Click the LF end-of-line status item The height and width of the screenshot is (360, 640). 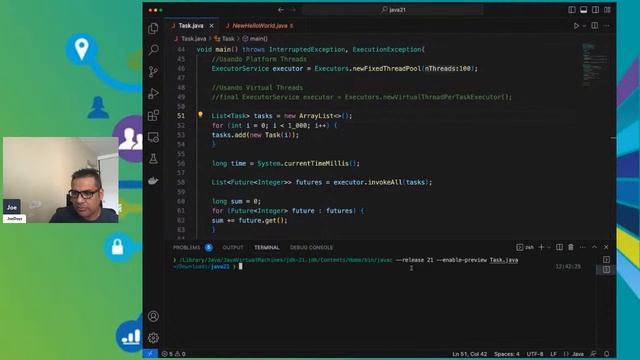point(553,354)
